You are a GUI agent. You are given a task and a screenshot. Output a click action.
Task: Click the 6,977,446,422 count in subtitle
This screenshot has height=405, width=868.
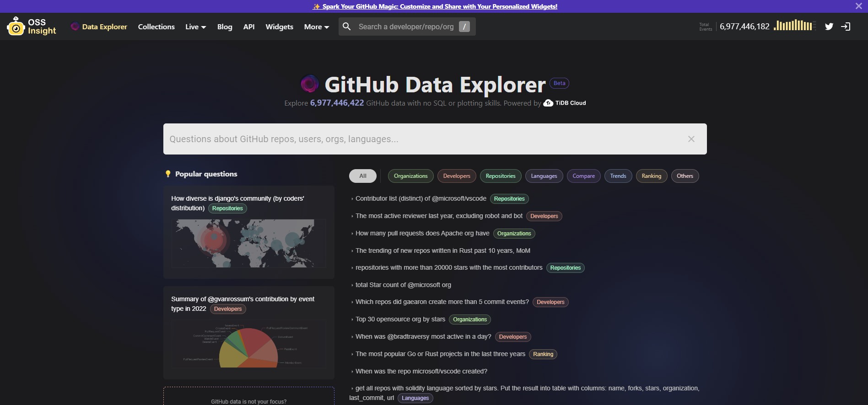point(337,103)
